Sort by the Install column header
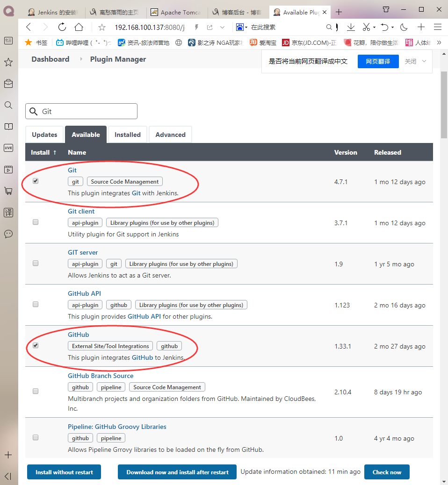 click(43, 152)
